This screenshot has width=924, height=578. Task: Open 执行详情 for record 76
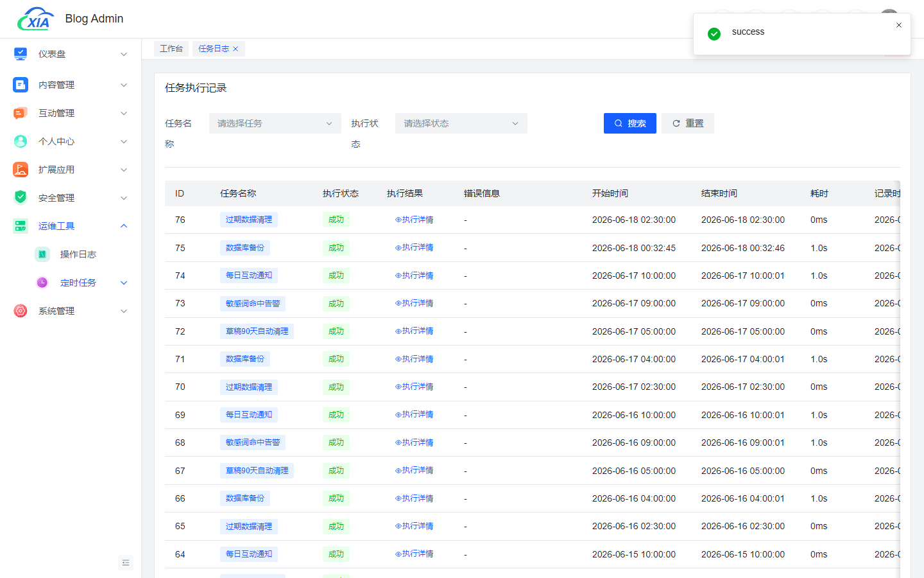[x=414, y=220]
